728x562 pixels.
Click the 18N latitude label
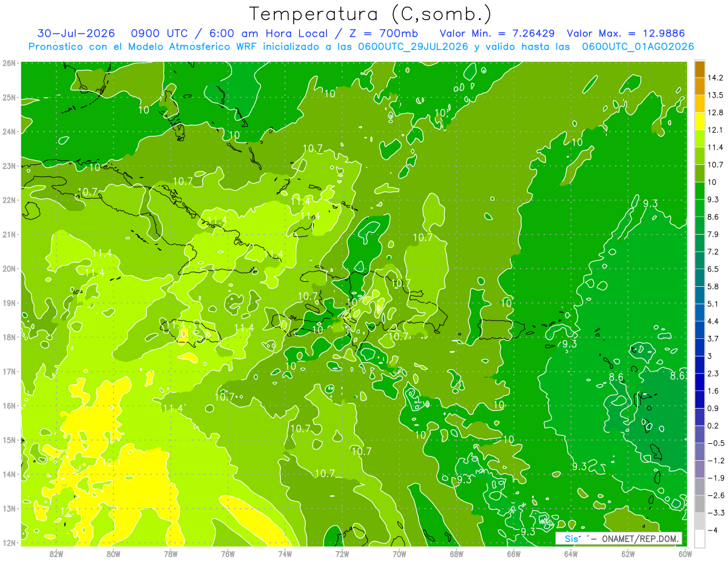pyautogui.click(x=9, y=337)
